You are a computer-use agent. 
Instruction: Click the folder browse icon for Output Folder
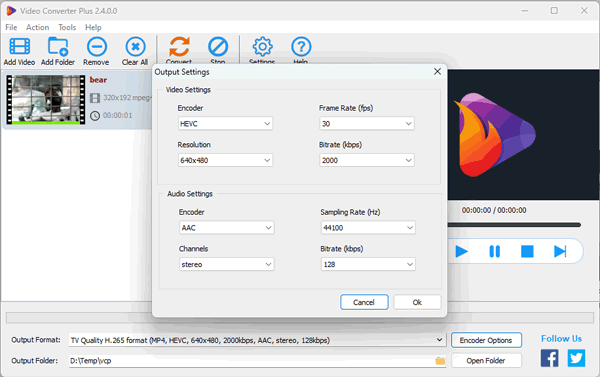pyautogui.click(x=440, y=361)
